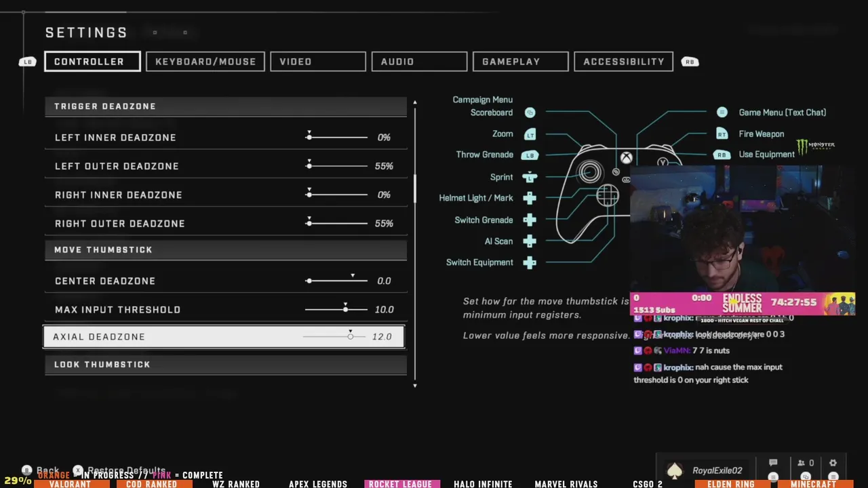
Task: Open the Accessibility tab
Action: point(623,62)
